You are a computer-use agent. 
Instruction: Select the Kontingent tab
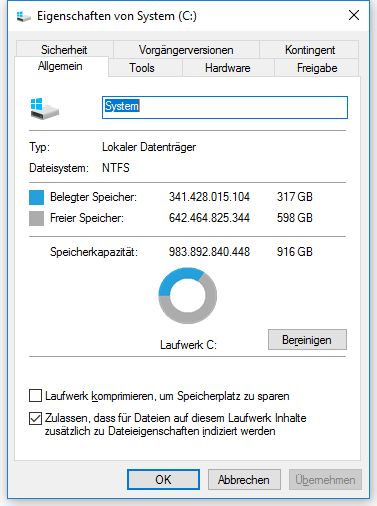[310, 50]
